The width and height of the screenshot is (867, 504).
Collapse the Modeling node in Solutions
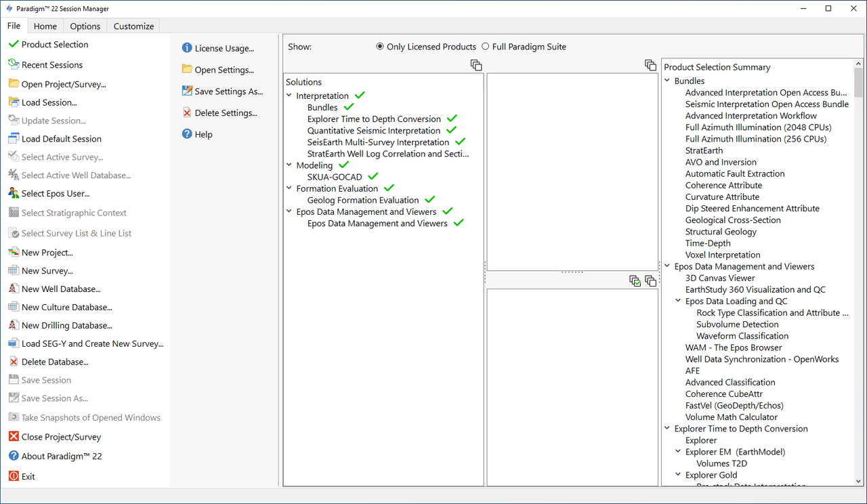point(289,165)
